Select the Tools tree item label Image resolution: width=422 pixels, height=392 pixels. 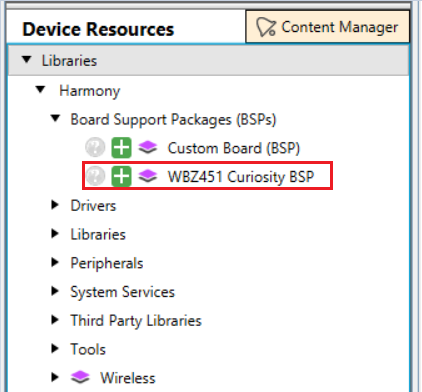pos(88,349)
